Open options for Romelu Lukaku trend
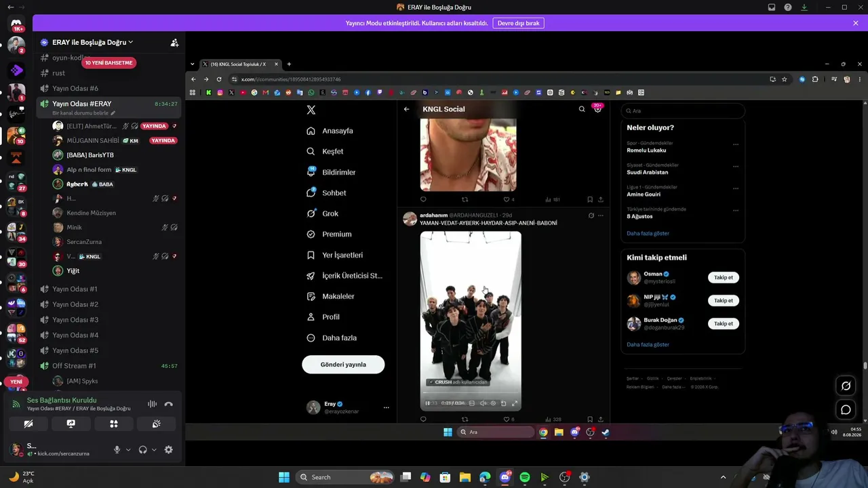This screenshot has width=868, height=488. coord(736,144)
